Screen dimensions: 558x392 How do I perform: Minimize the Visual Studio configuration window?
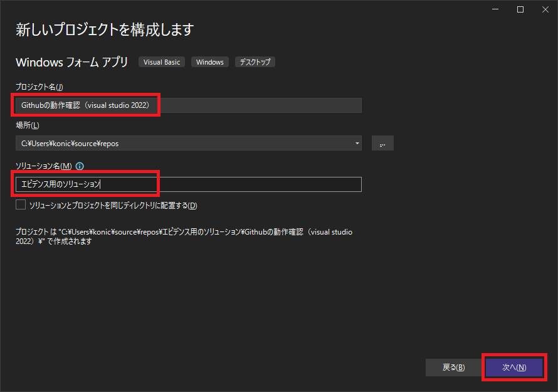495,9
